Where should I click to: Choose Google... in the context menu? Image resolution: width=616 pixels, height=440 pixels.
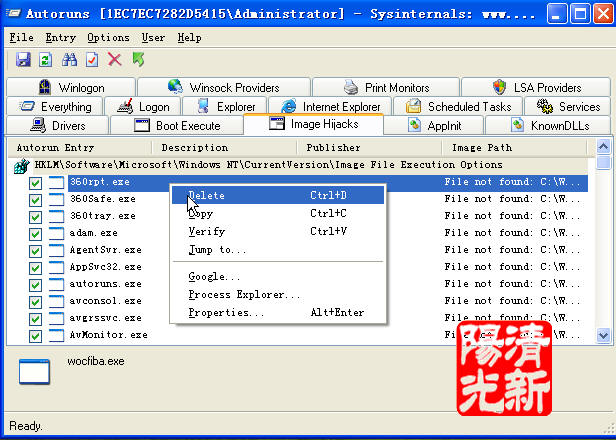click(278, 277)
